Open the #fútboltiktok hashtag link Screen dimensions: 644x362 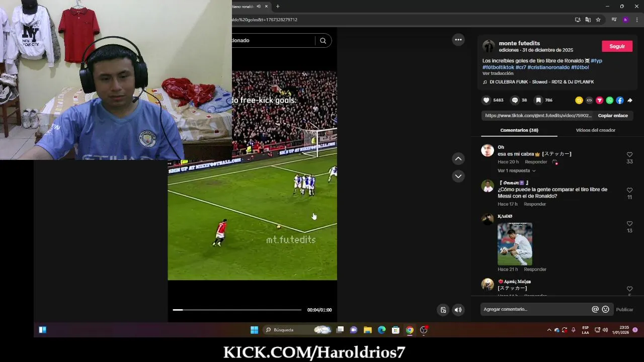pos(498,67)
